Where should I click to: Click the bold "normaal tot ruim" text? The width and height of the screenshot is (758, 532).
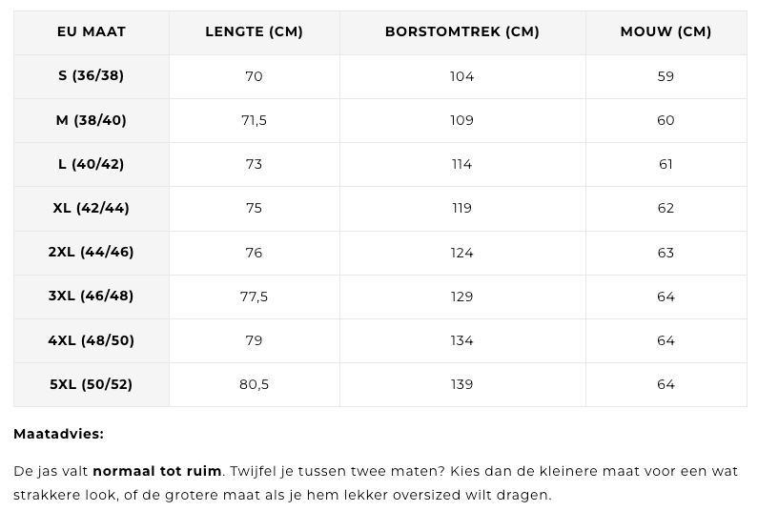coord(157,471)
